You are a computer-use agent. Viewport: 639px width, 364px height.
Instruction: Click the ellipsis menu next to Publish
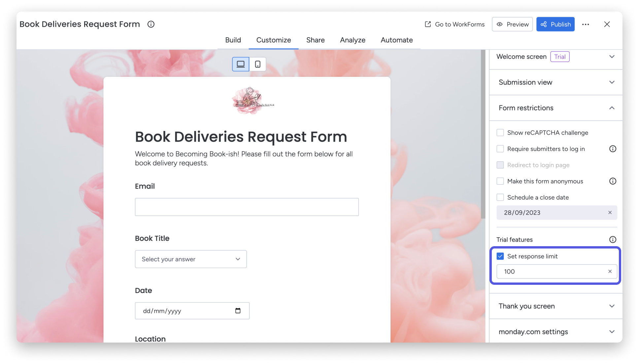[x=586, y=24]
